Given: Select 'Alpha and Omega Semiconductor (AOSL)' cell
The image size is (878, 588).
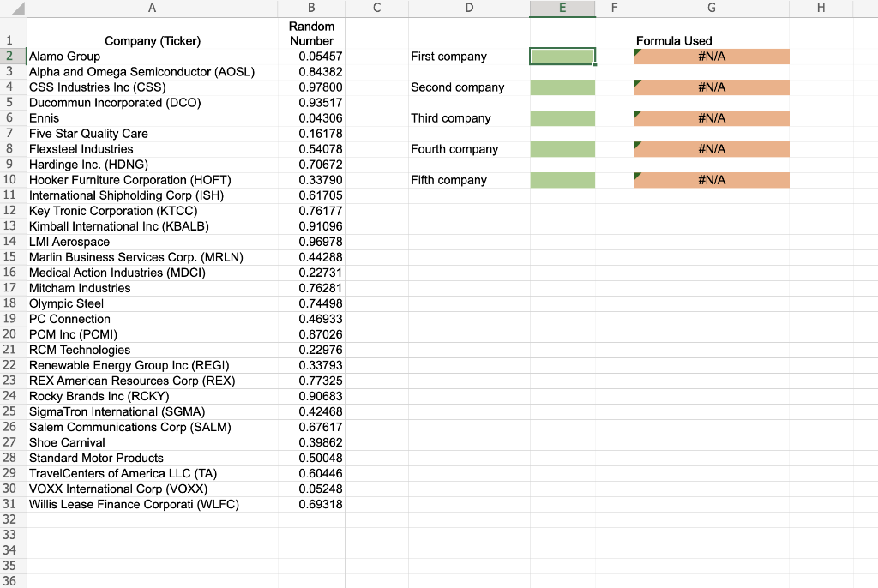Looking at the screenshot, I should point(153,72).
